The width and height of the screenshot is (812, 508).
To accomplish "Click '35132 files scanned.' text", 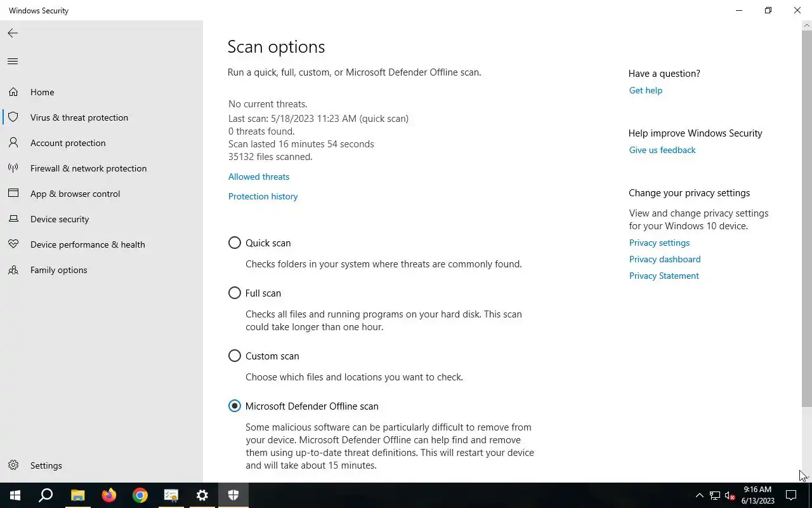I will point(270,156).
